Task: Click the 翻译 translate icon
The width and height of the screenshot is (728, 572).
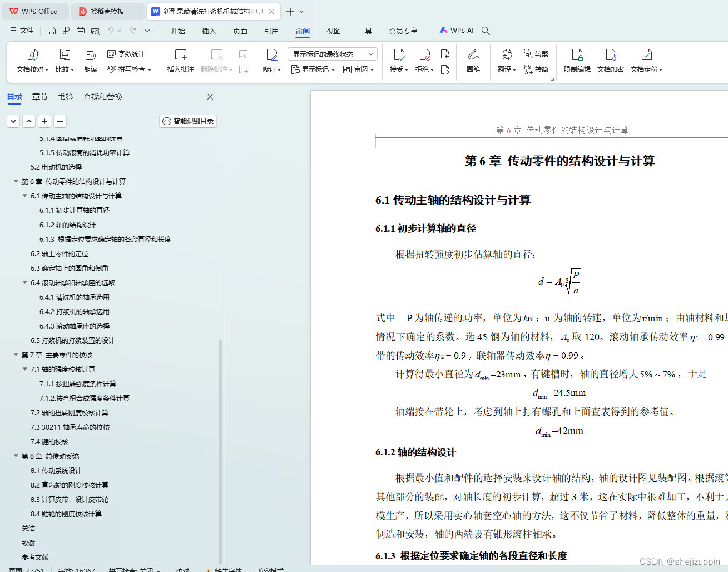Action: (507, 54)
